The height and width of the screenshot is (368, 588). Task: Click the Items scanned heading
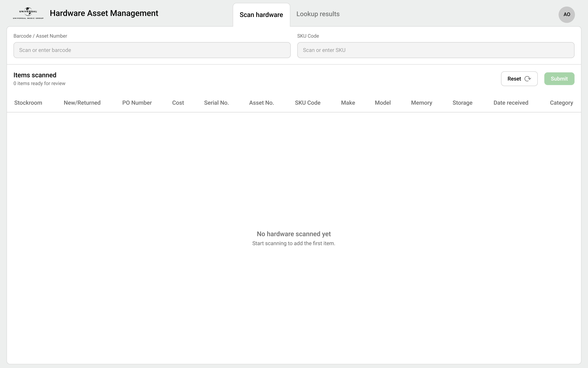[x=35, y=75]
